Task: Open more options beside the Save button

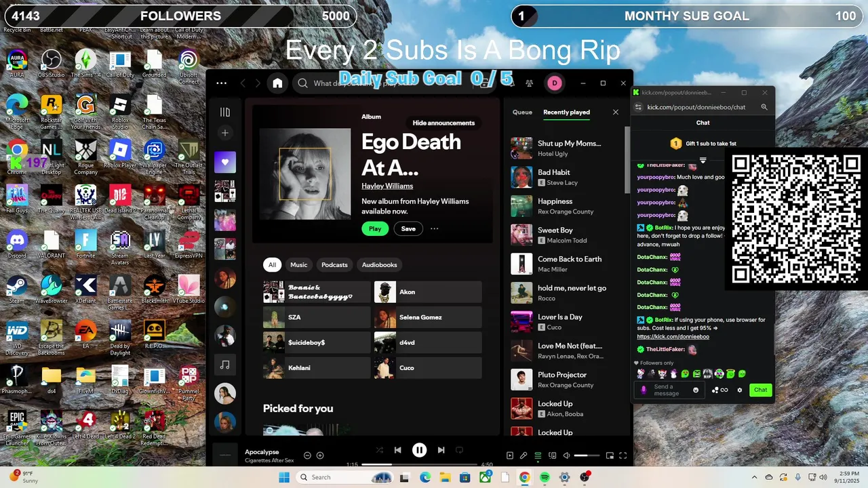Action: click(435, 229)
